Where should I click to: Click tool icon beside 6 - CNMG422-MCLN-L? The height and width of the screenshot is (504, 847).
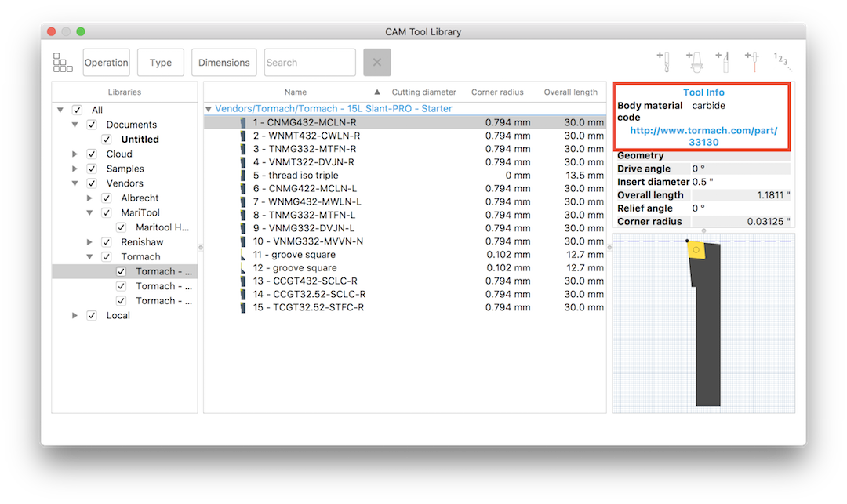click(243, 189)
